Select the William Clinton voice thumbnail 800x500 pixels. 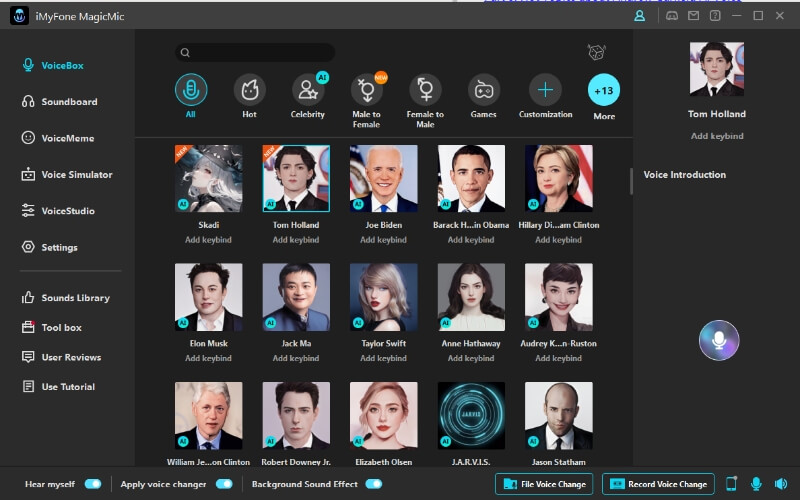[x=208, y=415]
